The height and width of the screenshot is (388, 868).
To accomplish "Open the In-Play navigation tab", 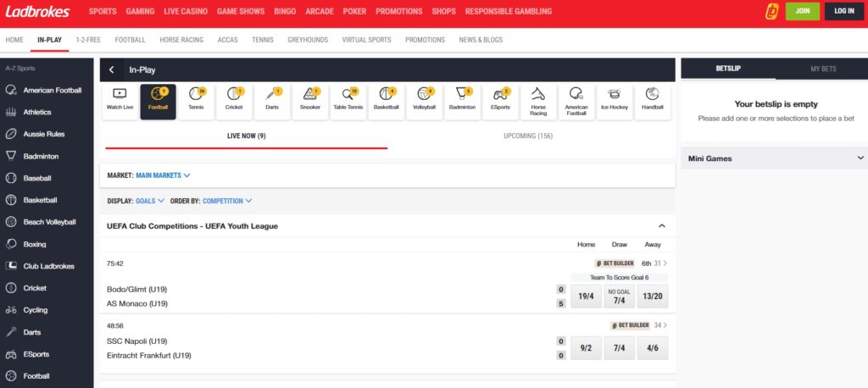I will click(x=50, y=40).
